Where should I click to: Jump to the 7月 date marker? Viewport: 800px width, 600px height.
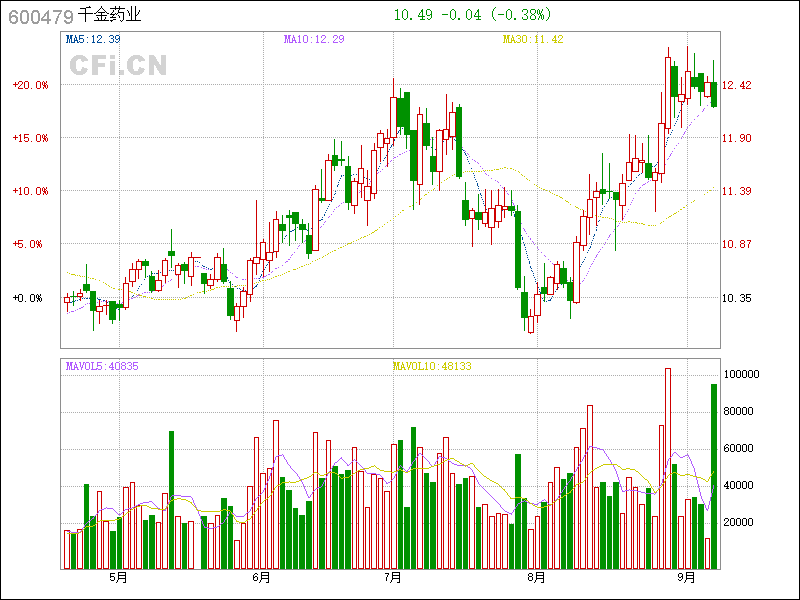click(x=393, y=578)
